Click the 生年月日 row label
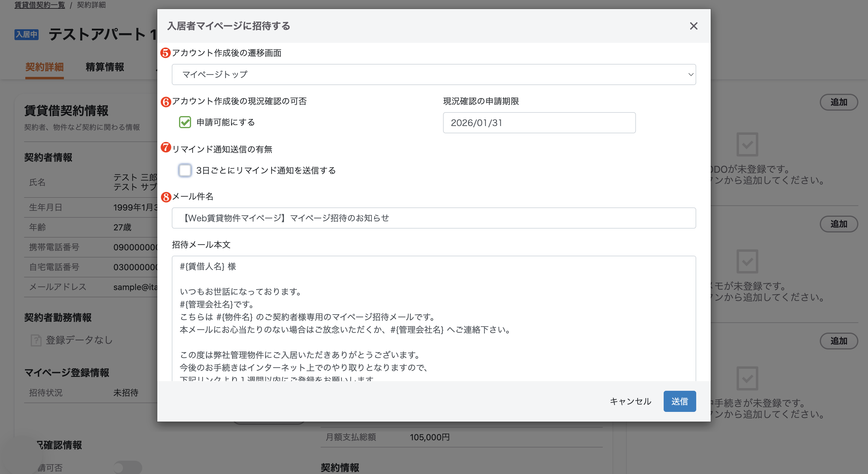This screenshot has height=474, width=868. click(46, 207)
